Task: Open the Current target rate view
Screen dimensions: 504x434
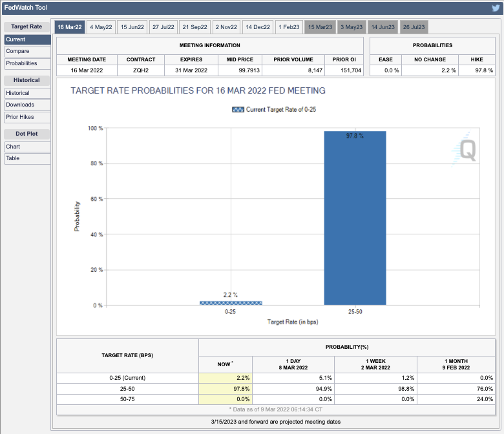Action: point(27,39)
